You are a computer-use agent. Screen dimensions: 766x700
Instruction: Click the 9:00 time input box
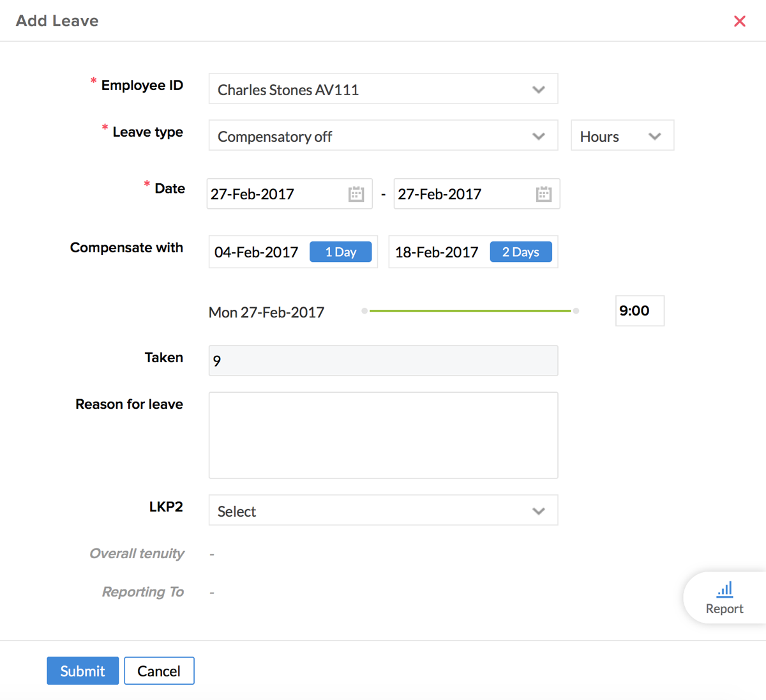(639, 311)
